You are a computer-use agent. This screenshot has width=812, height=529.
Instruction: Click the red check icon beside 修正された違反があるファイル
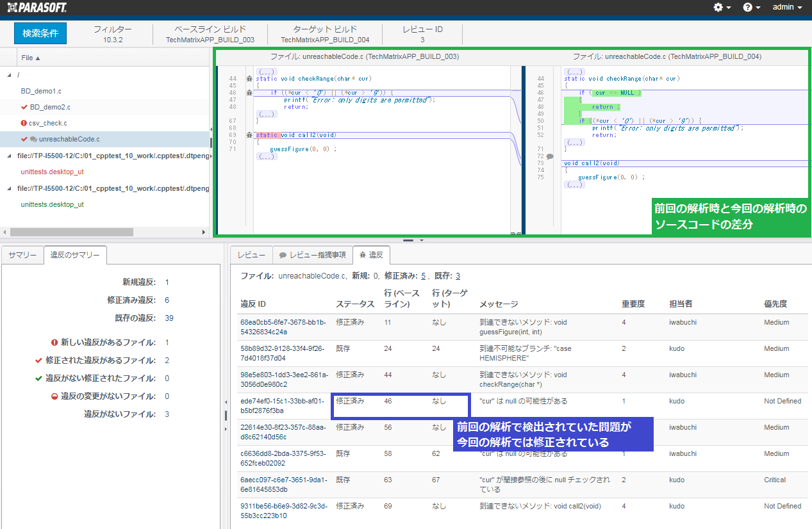pyautogui.click(x=39, y=361)
